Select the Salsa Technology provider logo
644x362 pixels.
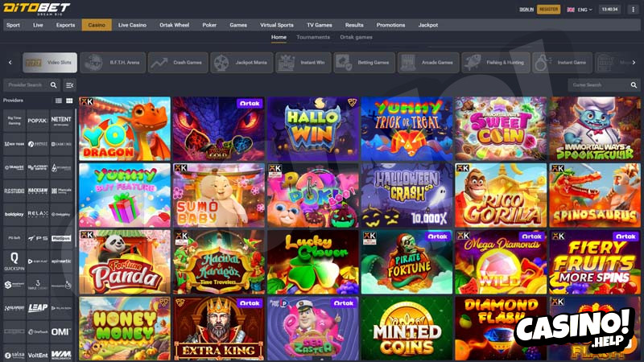coord(14,355)
